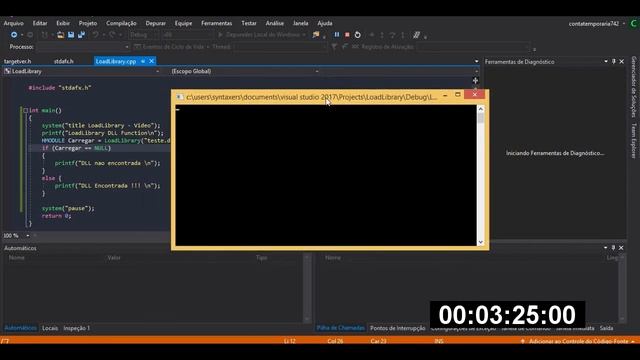Open the Ferramentas menu
Image resolution: width=640 pixels, height=360 pixels.
[x=216, y=23]
